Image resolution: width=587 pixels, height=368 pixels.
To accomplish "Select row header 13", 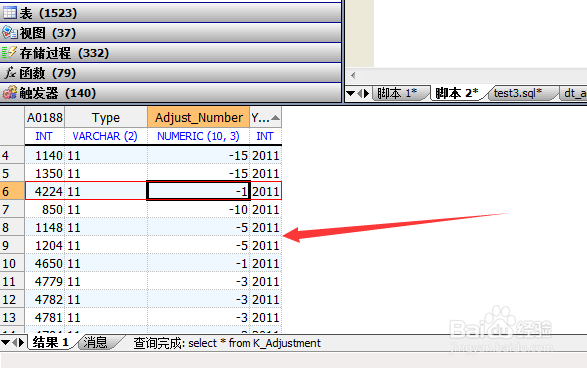I will point(12,317).
